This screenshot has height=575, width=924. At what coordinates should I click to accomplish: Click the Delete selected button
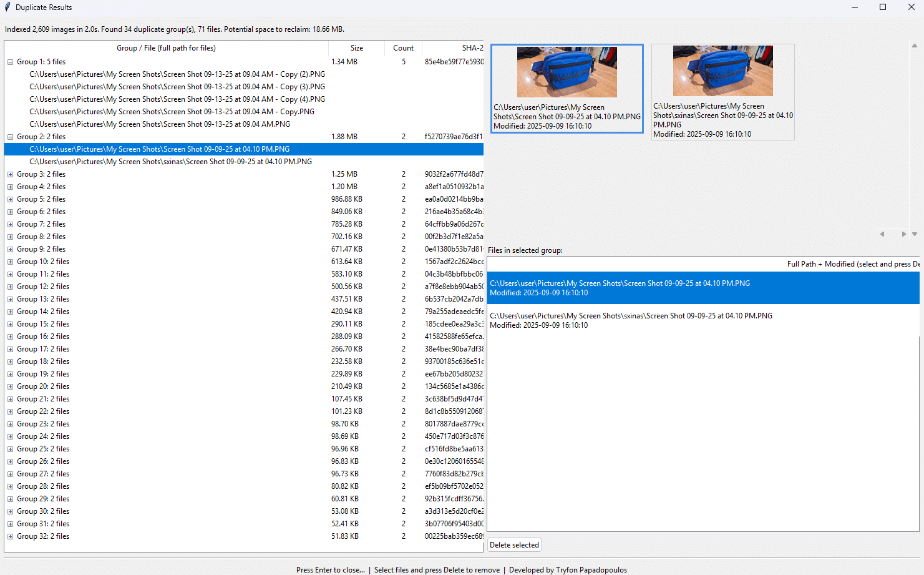pyautogui.click(x=514, y=545)
